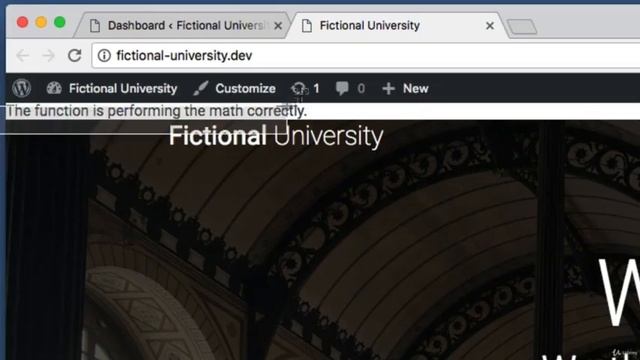
Task: Click the Customize paintbrush icon
Action: click(x=200, y=88)
